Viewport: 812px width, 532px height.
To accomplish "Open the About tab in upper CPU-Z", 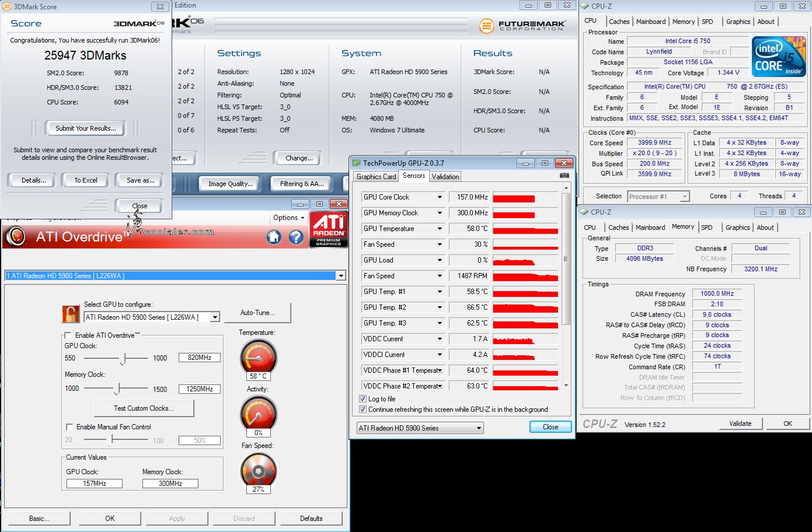I will point(766,22).
